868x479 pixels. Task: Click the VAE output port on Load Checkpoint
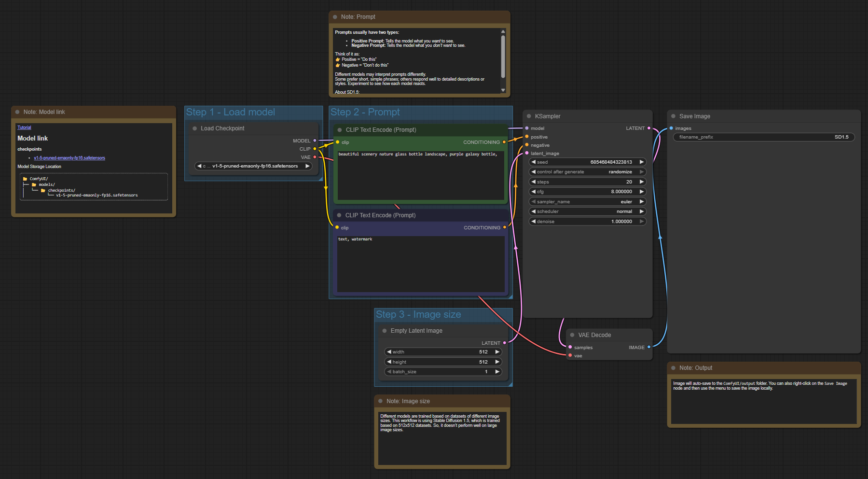[315, 157]
